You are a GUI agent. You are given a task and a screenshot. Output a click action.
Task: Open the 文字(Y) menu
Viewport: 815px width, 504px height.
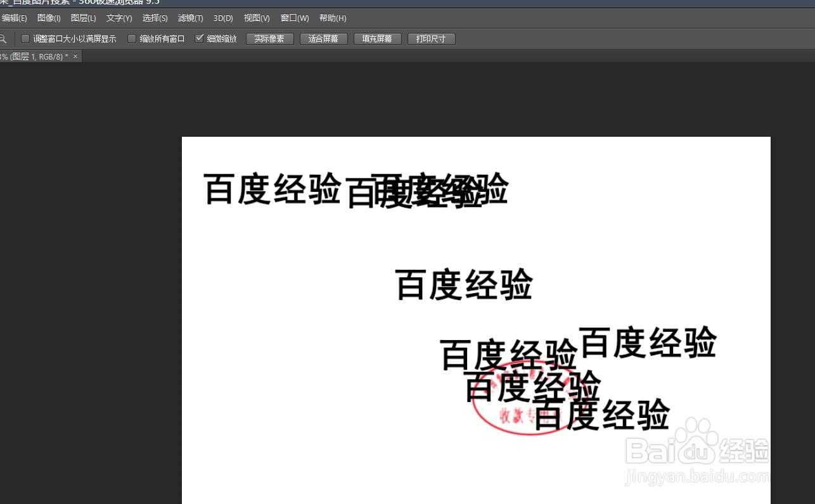click(119, 18)
